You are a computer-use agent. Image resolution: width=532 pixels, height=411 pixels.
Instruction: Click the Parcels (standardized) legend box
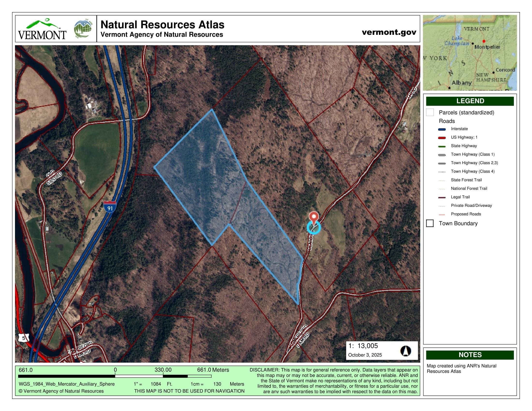pyautogui.click(x=430, y=112)
